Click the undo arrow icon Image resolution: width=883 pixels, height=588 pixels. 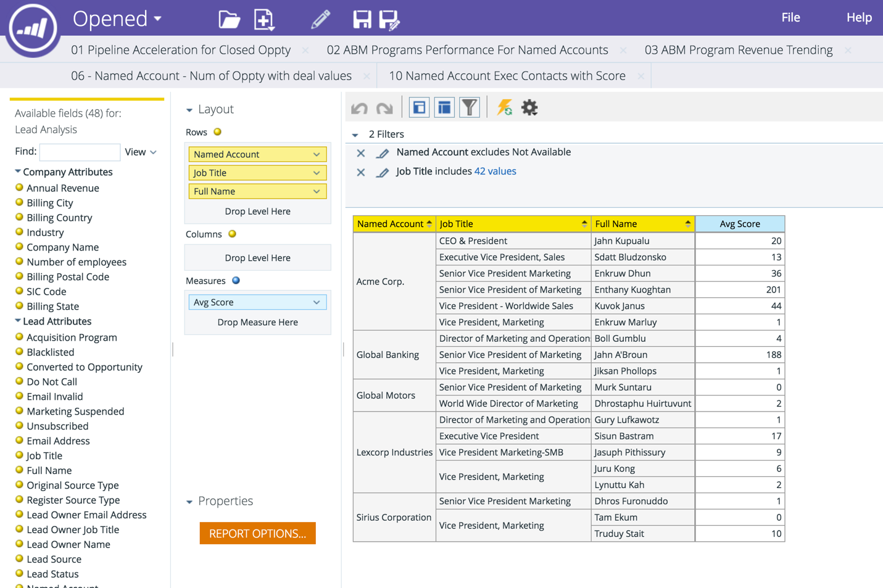click(359, 109)
